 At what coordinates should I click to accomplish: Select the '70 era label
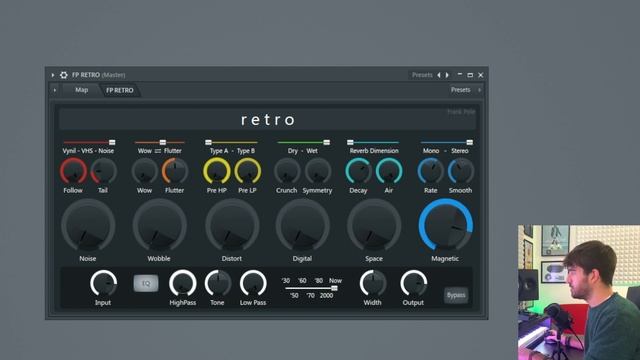(311, 296)
